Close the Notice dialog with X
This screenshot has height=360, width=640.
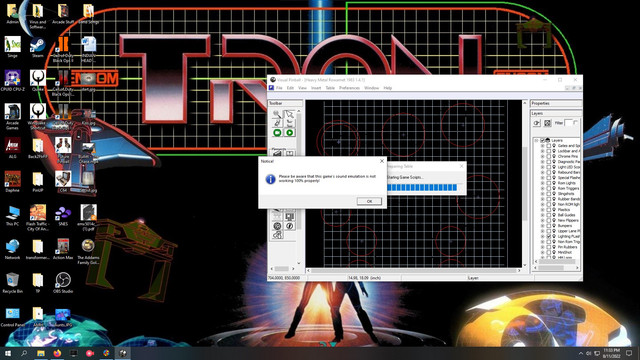tap(382, 161)
